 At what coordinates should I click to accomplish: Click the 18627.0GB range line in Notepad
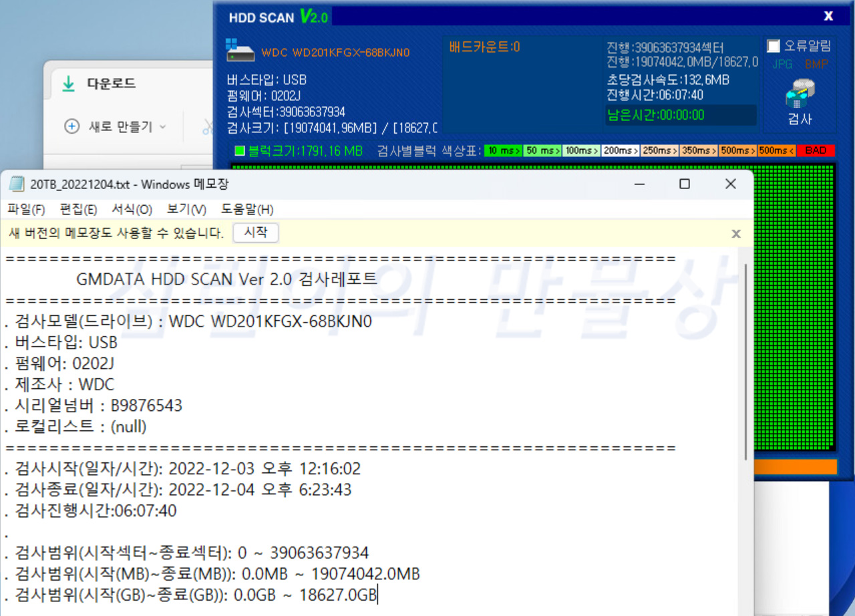click(x=191, y=595)
